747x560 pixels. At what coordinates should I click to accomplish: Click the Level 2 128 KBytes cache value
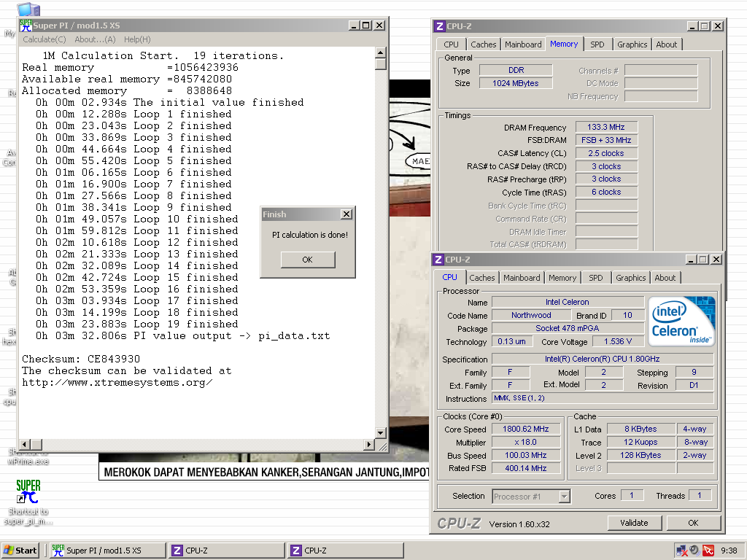640,455
